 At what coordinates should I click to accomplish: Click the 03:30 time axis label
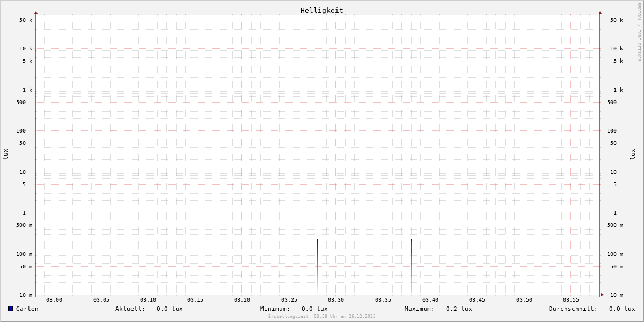(x=336, y=299)
